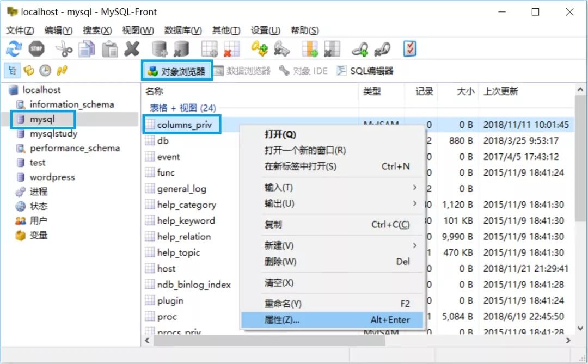
Task: Open the 数据库(V) menu
Action: coord(183,30)
